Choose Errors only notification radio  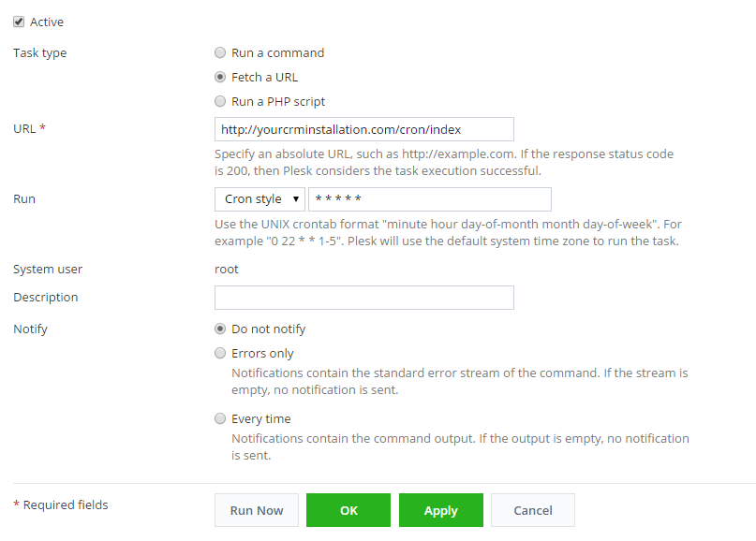(x=220, y=354)
